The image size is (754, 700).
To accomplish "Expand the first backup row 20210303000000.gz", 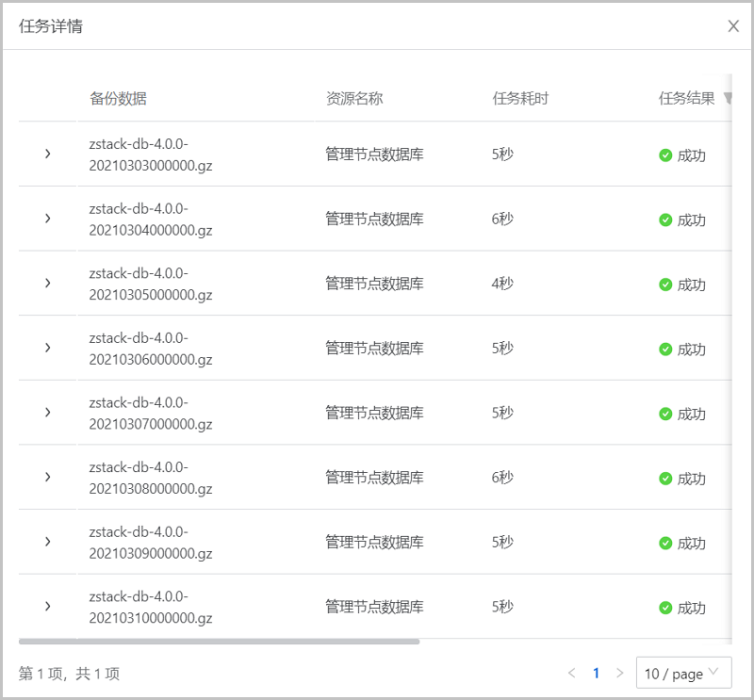I will click(x=47, y=154).
